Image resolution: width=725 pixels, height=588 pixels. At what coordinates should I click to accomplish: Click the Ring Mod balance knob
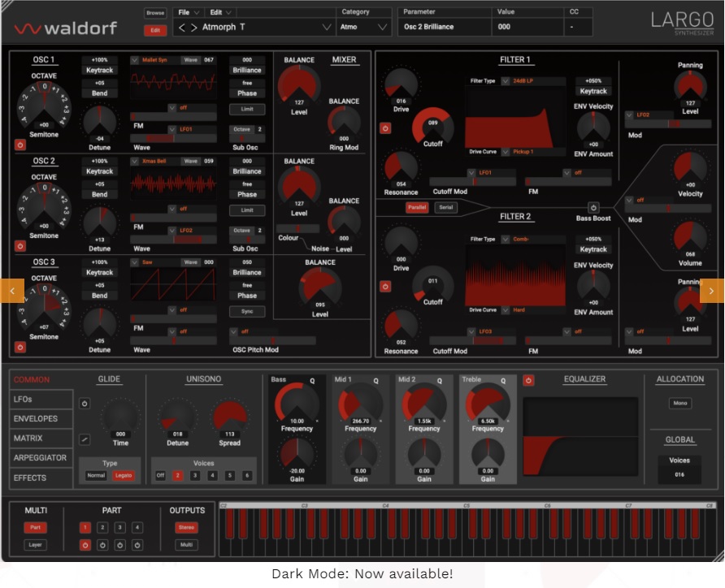coord(344,121)
